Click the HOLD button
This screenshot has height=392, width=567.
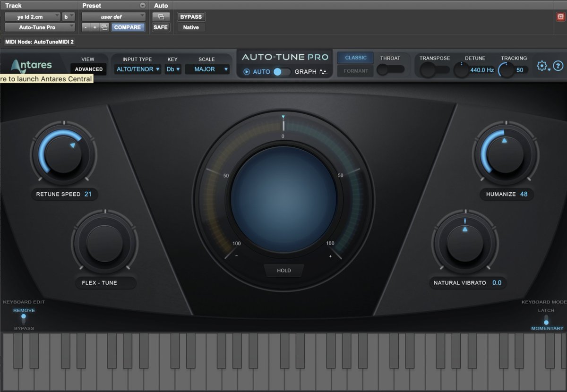(283, 271)
